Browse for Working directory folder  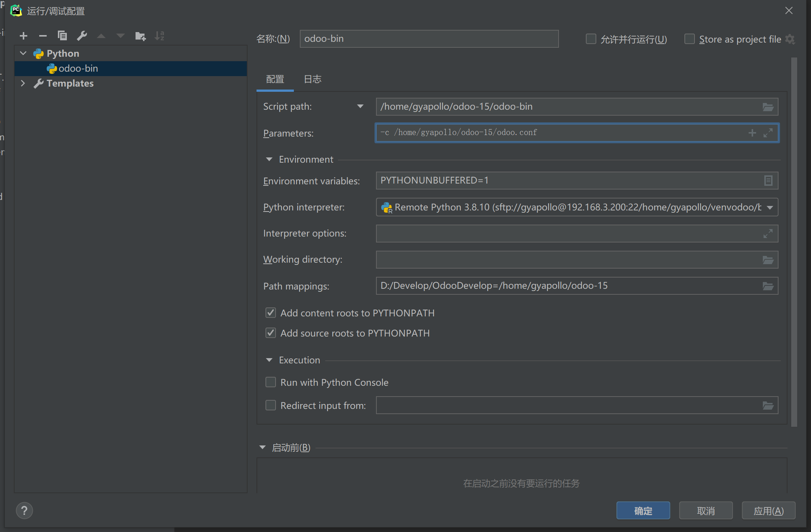tap(768, 260)
